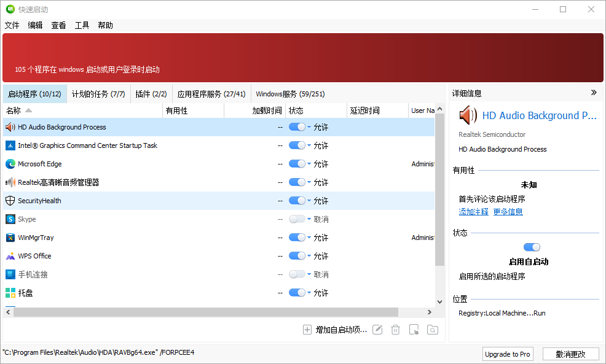Open the 查看 menu
This screenshot has width=606, height=364.
point(59,26)
